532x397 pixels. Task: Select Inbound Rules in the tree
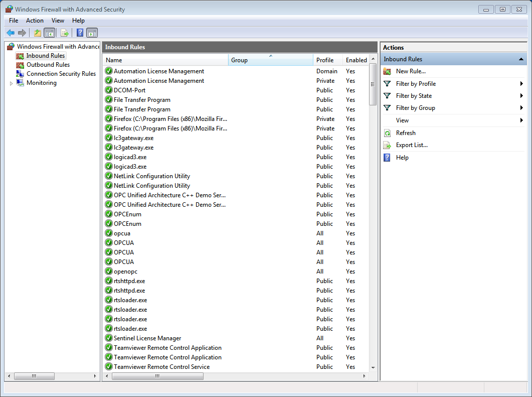point(46,56)
